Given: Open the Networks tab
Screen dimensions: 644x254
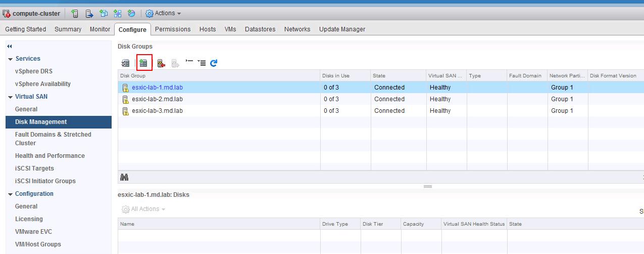Looking at the screenshot, I should point(297,29).
